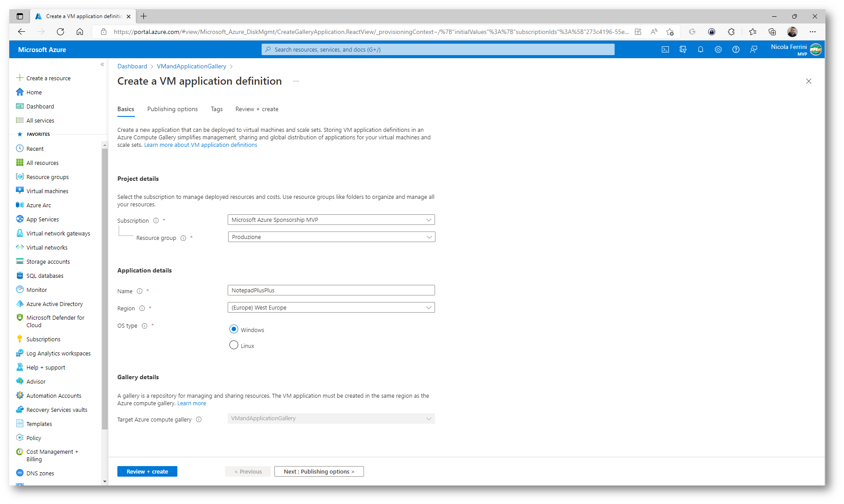The width and height of the screenshot is (844, 504).
Task: Select the Linux OS type option
Action: pos(234,345)
